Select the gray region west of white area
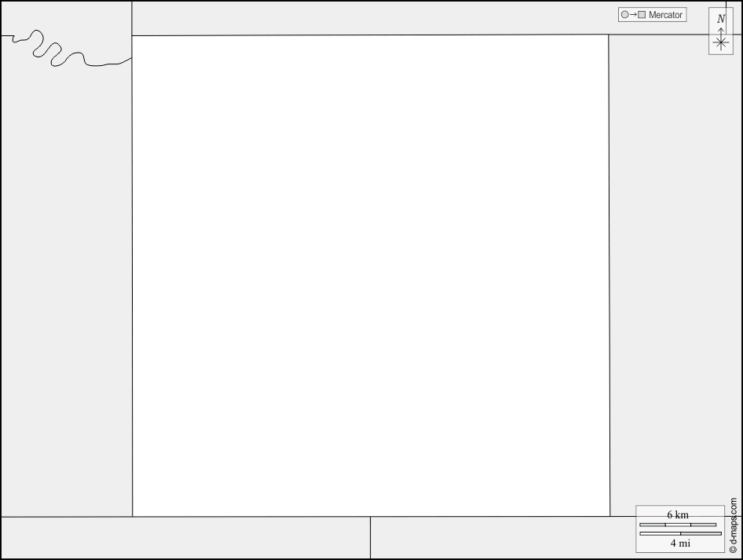Viewport: 743px width, 560px height. pos(66,289)
